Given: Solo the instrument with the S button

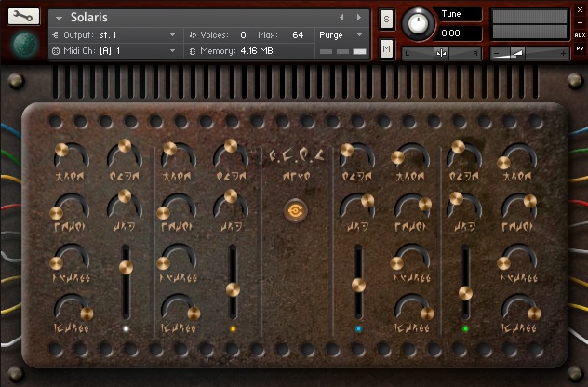Looking at the screenshot, I should (x=386, y=20).
